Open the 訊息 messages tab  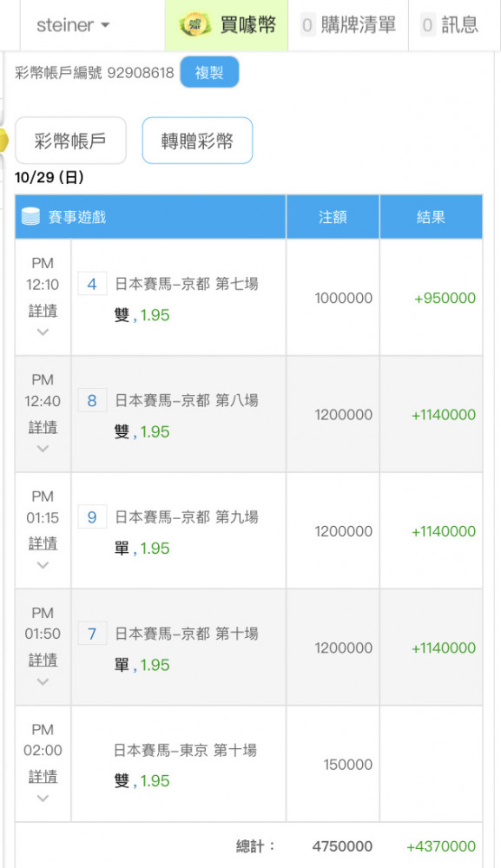(450, 25)
